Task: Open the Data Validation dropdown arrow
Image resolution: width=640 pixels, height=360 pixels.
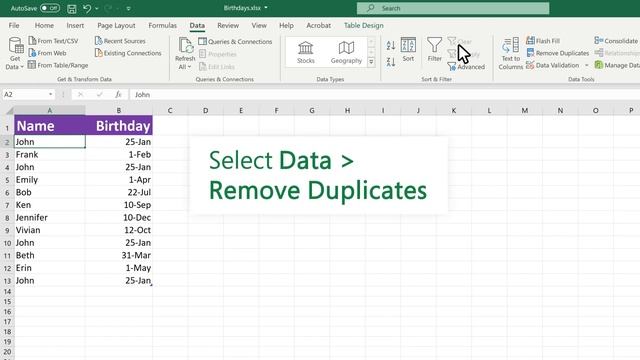Action: tap(587, 65)
